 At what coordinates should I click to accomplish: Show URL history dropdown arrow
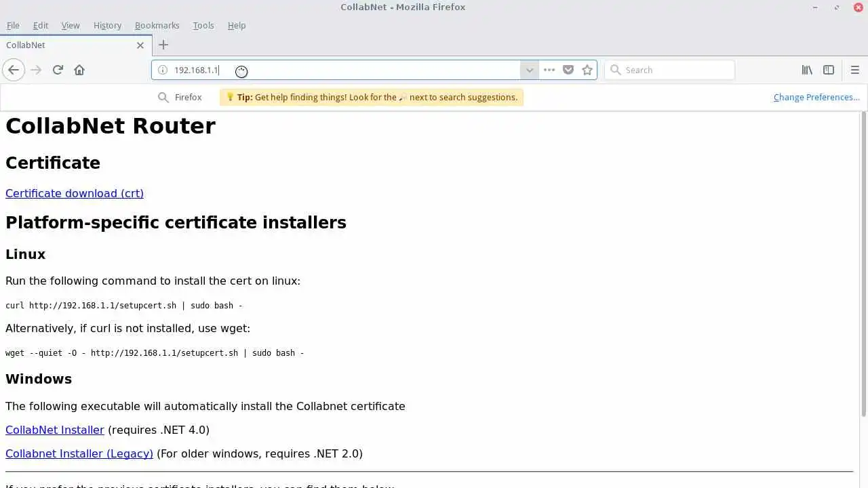(530, 70)
